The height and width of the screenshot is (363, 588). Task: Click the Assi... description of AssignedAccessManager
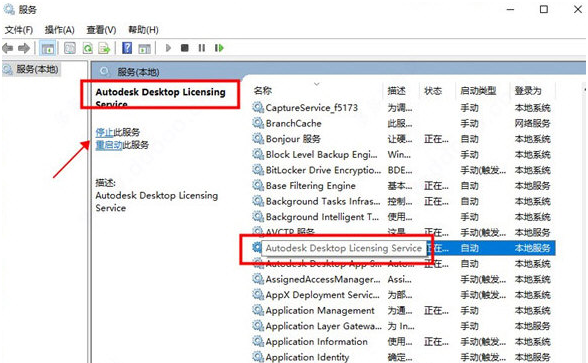tap(399, 279)
